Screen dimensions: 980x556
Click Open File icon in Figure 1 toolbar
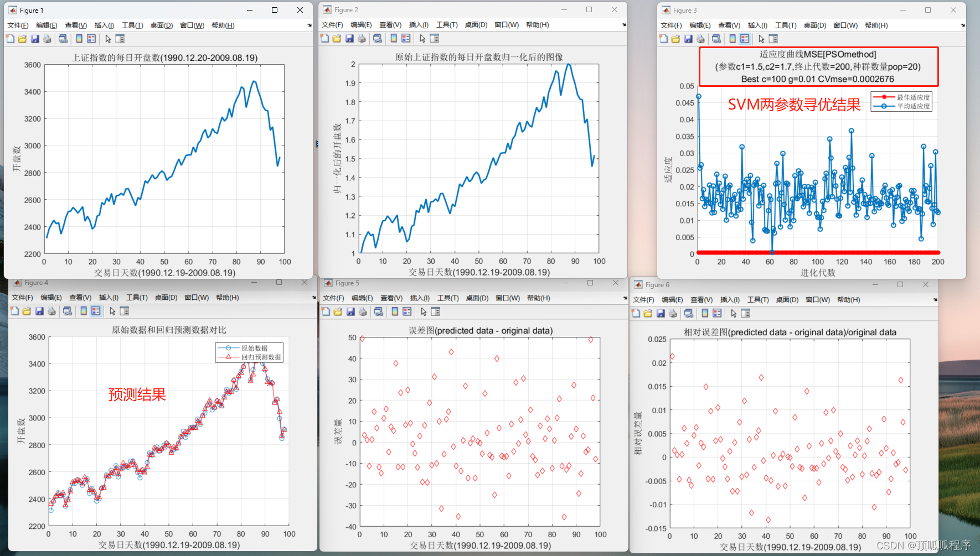click(22, 39)
